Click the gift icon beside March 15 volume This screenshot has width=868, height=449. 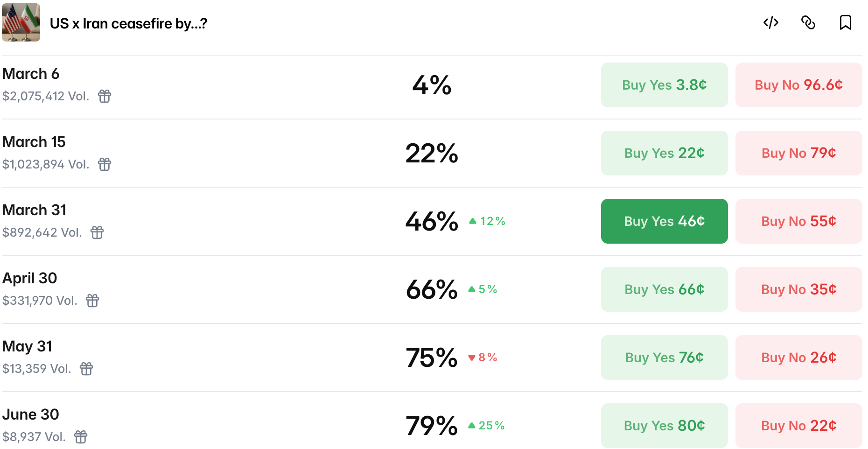[x=105, y=164]
